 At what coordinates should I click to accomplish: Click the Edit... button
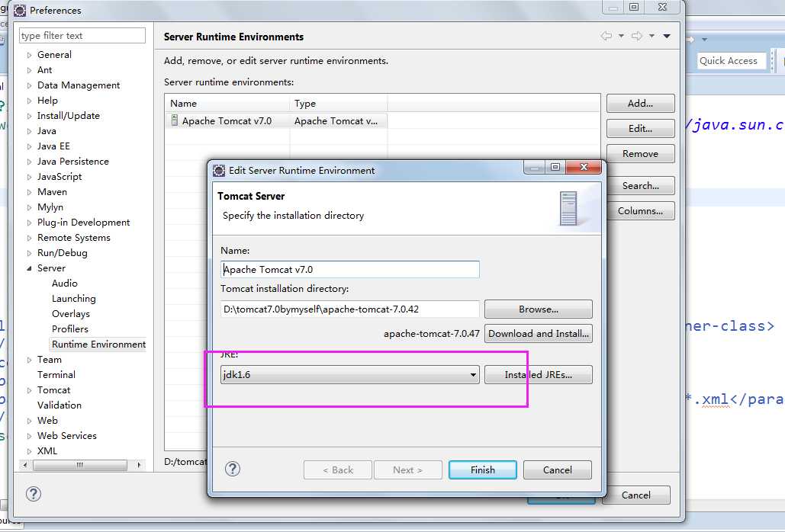pos(640,129)
